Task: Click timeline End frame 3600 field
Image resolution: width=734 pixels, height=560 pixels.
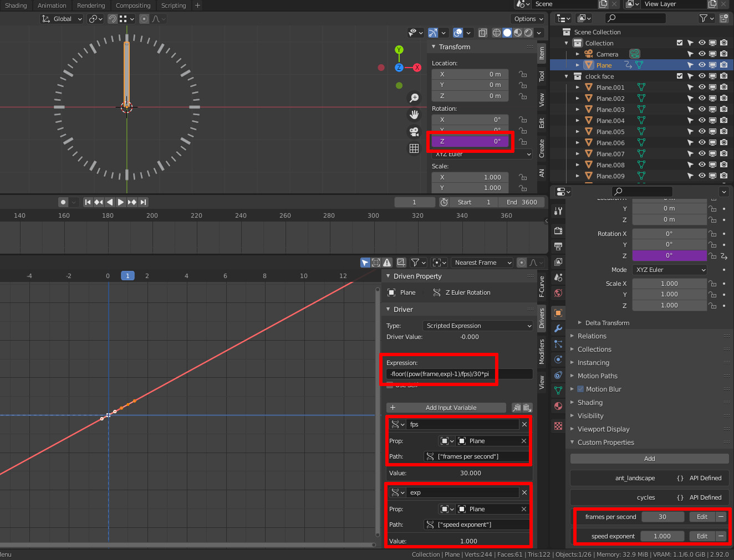Action: coord(522,202)
